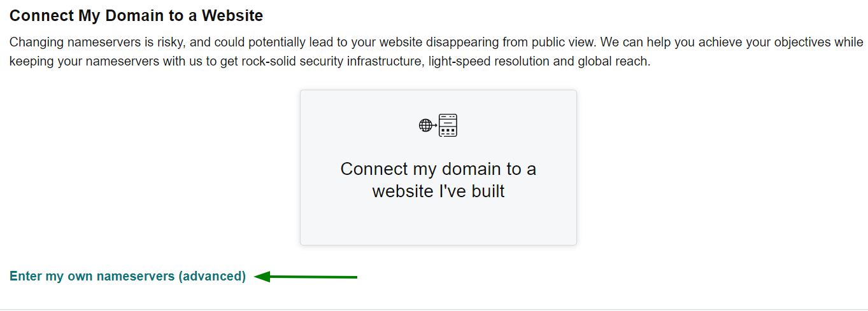
Task: Click the small arrow between globe and server
Action: point(436,125)
